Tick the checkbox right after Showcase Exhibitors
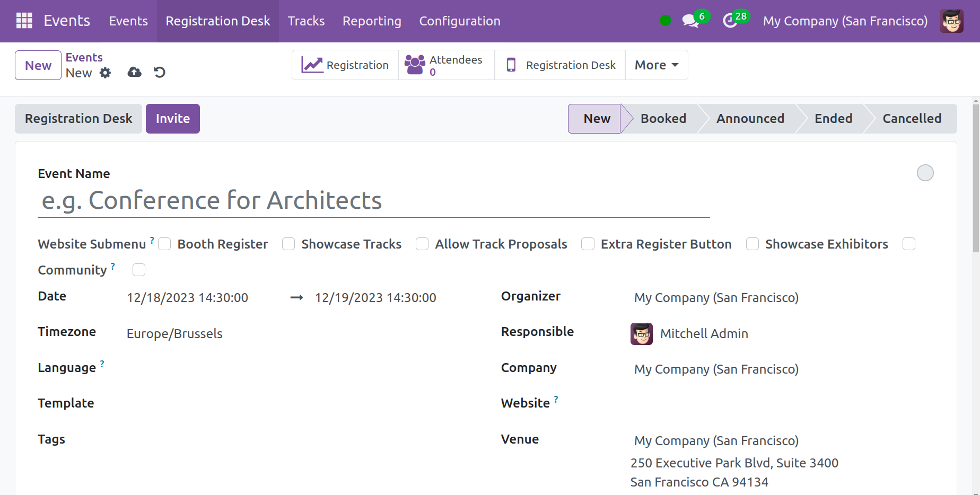Screen dimensions: 980x495 point(909,244)
